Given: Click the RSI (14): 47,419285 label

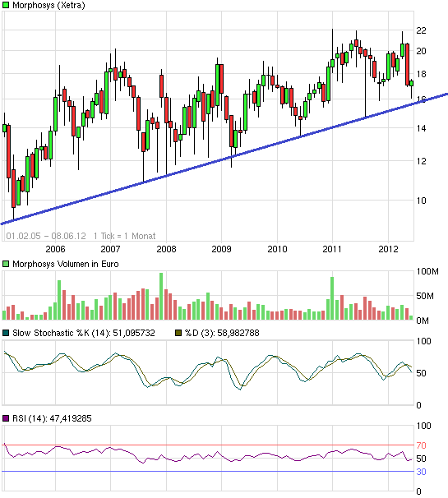Looking at the screenshot, I should pos(52,418).
